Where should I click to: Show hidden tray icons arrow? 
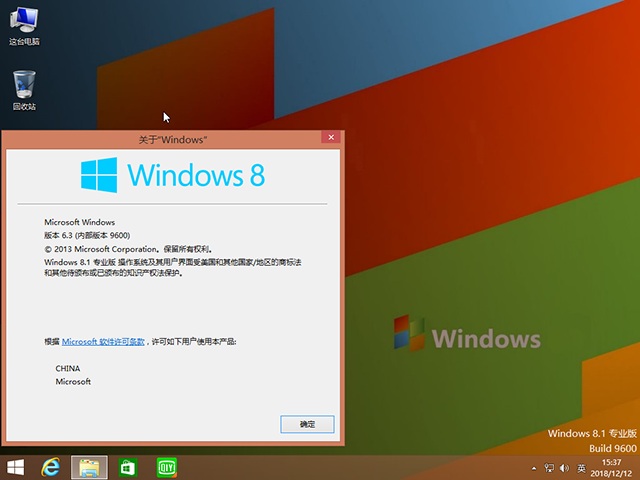click(533, 468)
